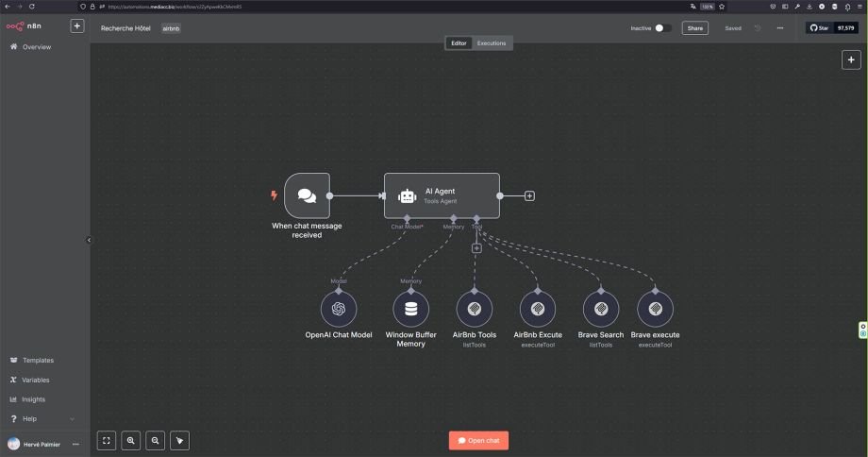Reload the page in the browser
Image resolution: width=868 pixels, height=457 pixels.
pos(31,7)
